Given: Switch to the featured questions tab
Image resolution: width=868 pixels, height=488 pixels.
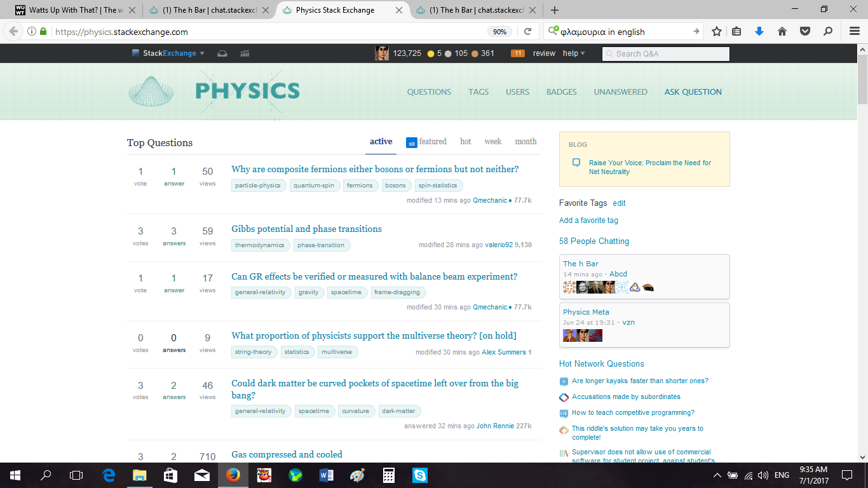Looking at the screenshot, I should click(426, 142).
